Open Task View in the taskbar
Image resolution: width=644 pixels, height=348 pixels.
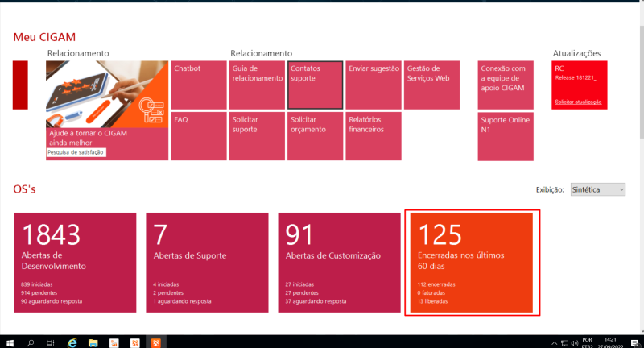(x=51, y=342)
